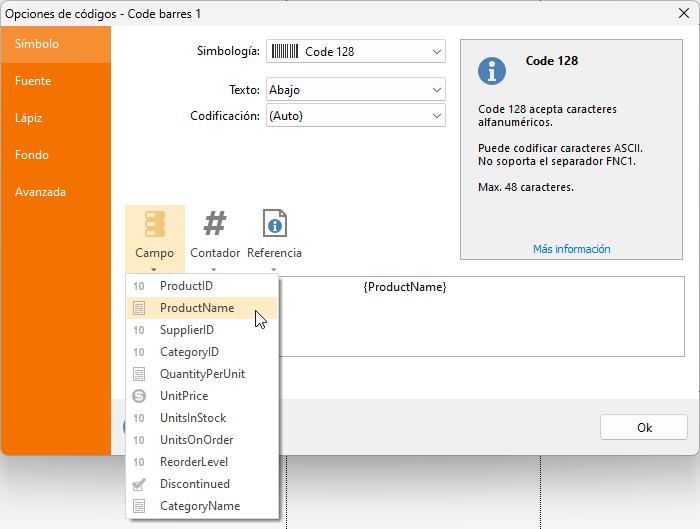Expand the Texto position dropdown
This screenshot has width=700, height=529.
[437, 90]
